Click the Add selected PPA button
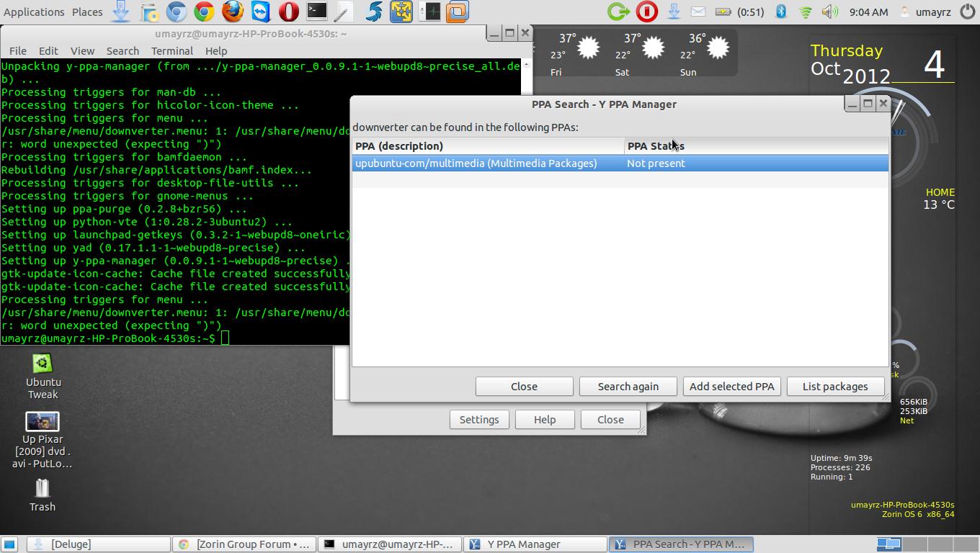This screenshot has height=553, width=980. click(731, 387)
